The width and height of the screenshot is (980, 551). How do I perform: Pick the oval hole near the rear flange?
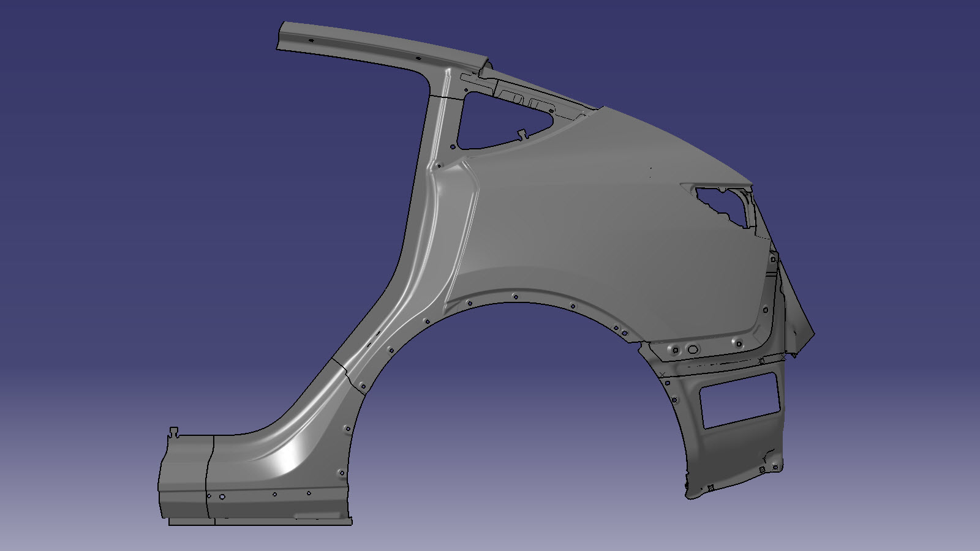(x=693, y=350)
